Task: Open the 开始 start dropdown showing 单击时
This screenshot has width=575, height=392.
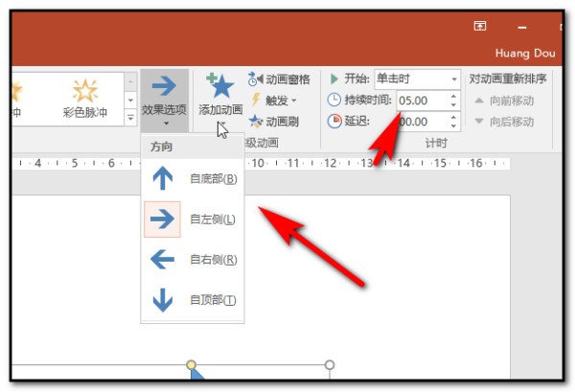Action: [417, 80]
